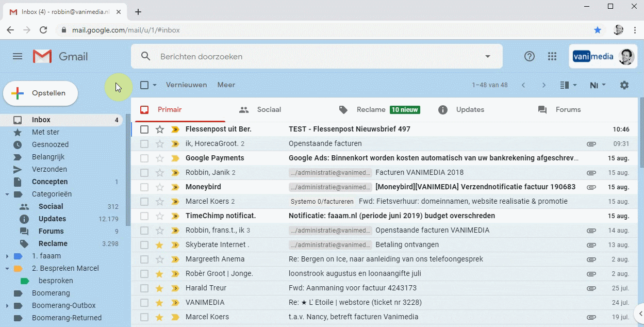
Task: Select the Google Payments email checkbox
Action: pos(144,158)
